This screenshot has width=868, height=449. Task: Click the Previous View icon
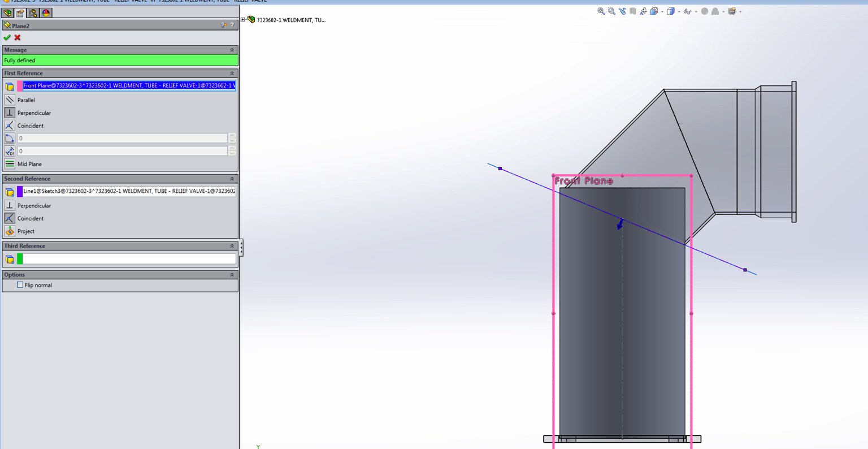tap(622, 11)
